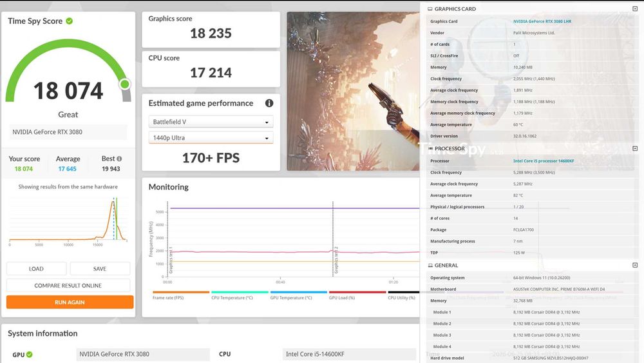Open NVIDIA GeForce RTX 3080 LHR link
The width and height of the screenshot is (644, 363).
tap(542, 21)
